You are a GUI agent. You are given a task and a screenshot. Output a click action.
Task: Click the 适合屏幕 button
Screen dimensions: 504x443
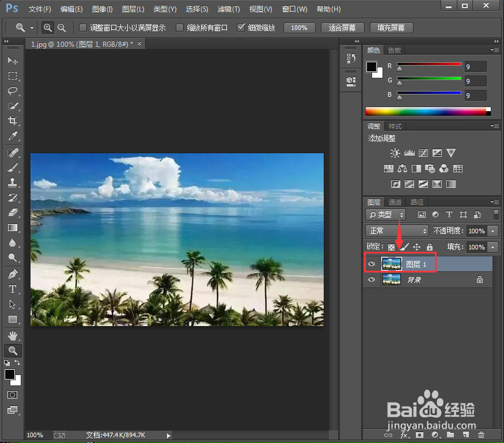(x=342, y=28)
